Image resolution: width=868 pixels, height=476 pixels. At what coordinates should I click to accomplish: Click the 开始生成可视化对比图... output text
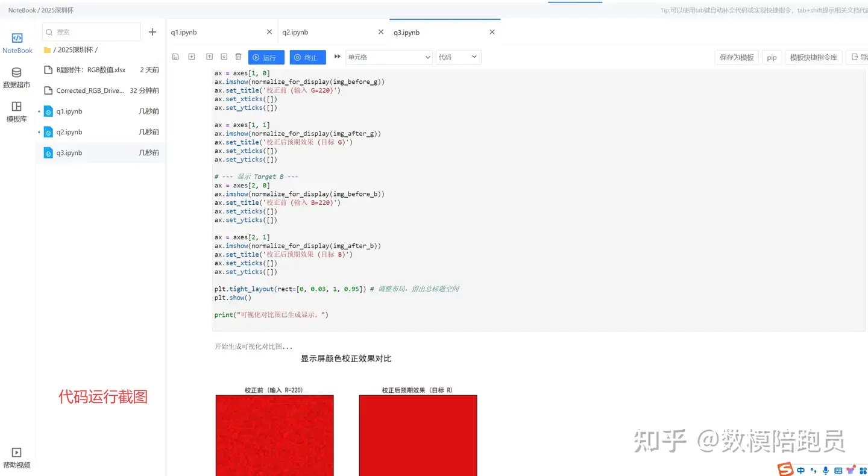click(x=254, y=346)
